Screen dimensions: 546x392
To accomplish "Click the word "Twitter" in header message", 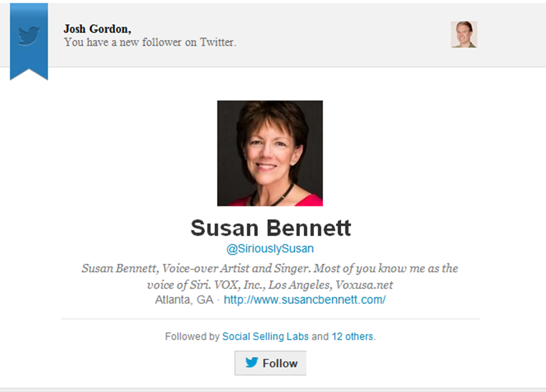I will click(216, 42).
